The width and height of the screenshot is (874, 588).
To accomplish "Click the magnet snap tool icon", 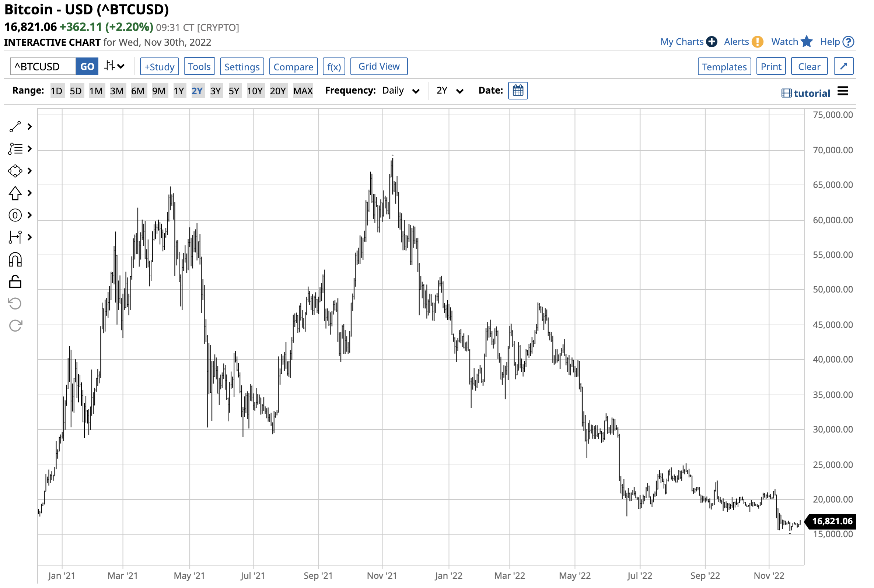I will pos(15,260).
